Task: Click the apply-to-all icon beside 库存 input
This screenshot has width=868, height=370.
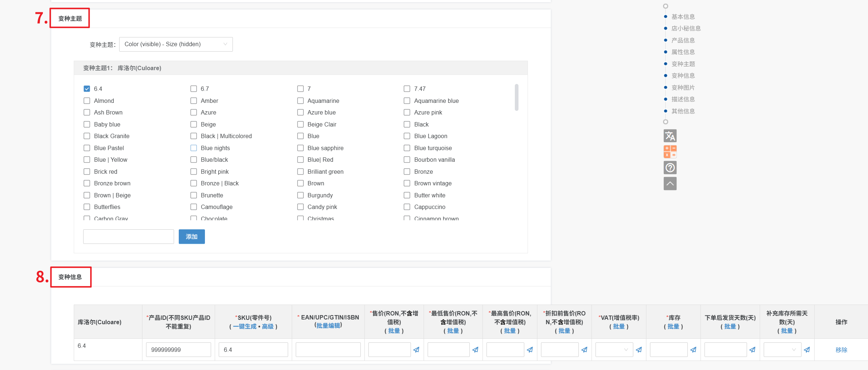Action: click(693, 350)
